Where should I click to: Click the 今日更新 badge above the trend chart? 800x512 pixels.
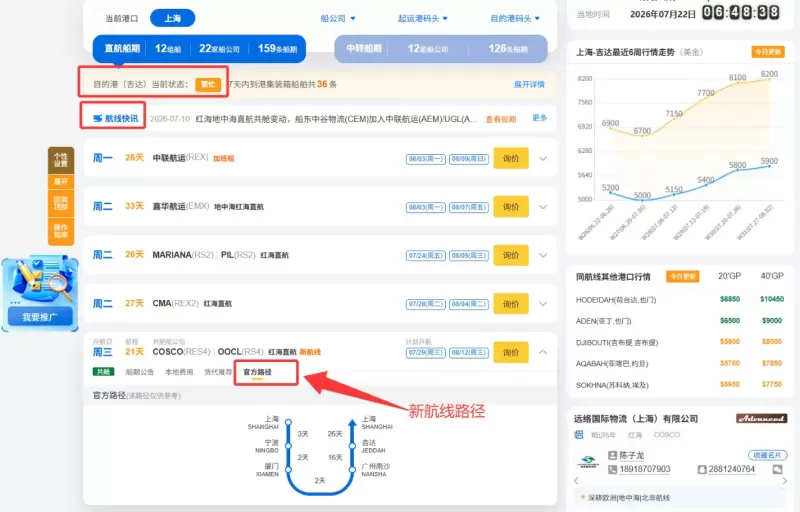pyautogui.click(x=768, y=52)
